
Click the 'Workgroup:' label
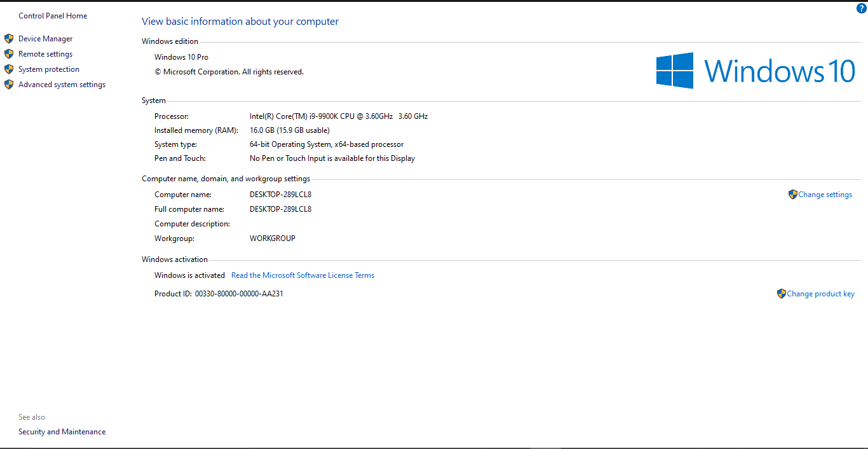coord(175,238)
